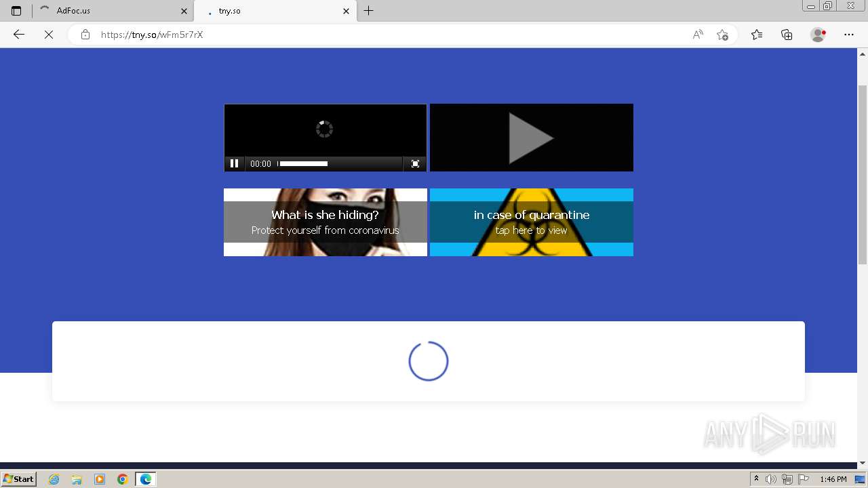Go back with the back arrow
Screen dimensions: 868x488
click(x=19, y=35)
